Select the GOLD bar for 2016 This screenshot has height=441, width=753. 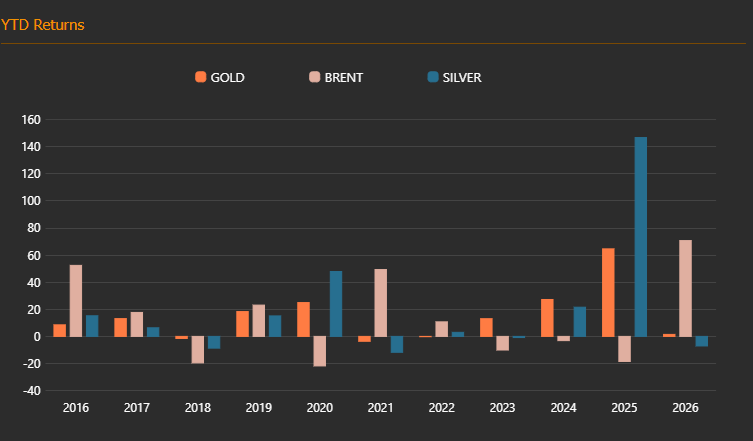tap(60, 331)
